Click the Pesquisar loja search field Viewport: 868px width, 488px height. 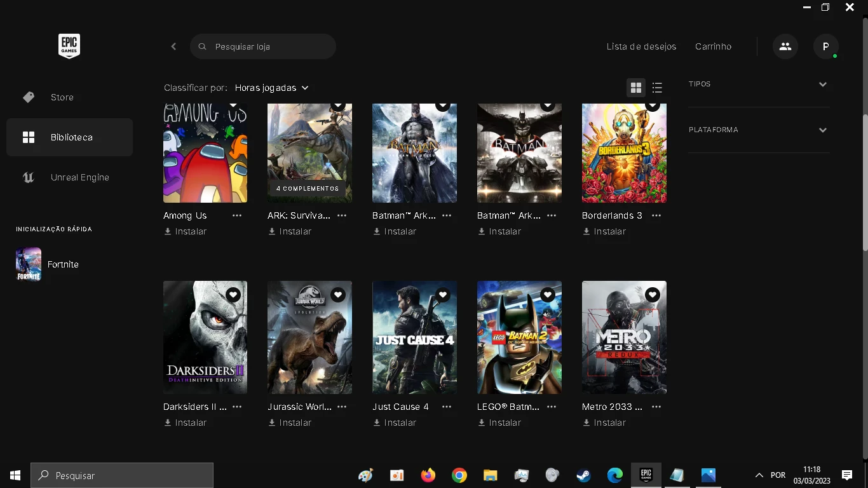tap(263, 46)
